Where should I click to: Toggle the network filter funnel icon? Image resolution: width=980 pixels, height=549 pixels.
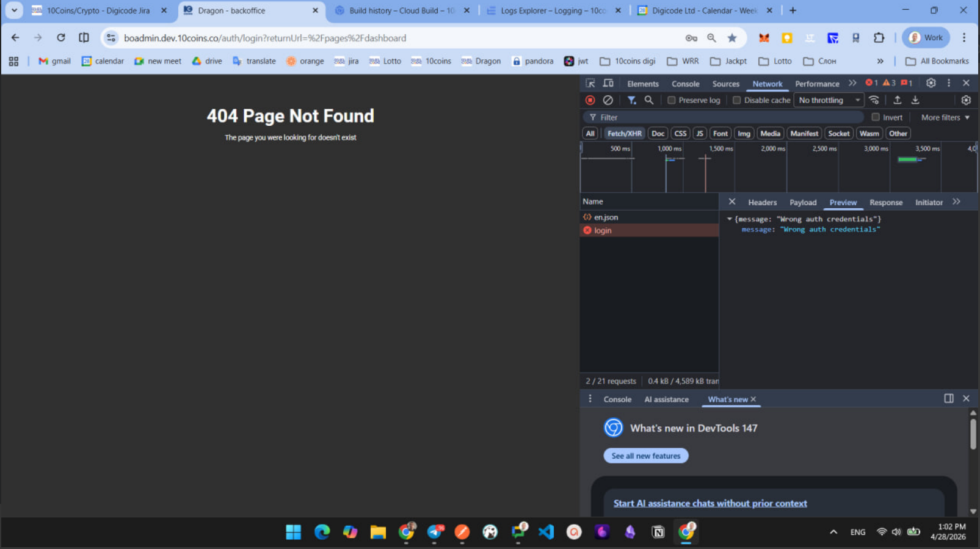631,100
